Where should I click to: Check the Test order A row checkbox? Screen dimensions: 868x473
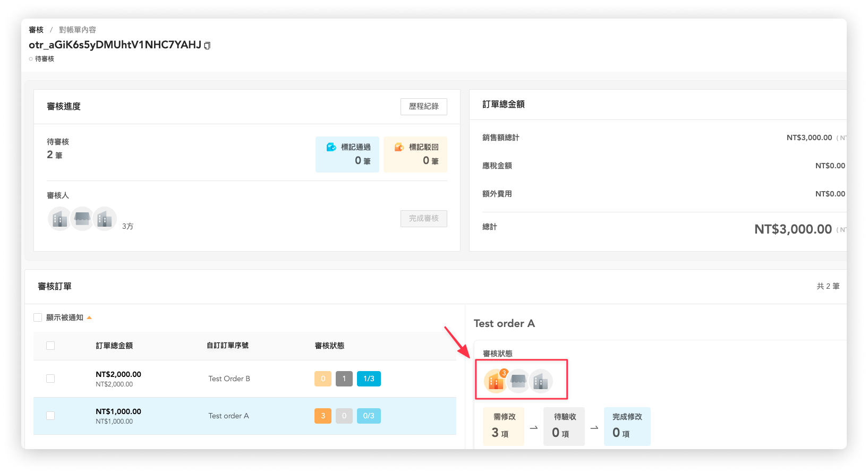coord(50,416)
